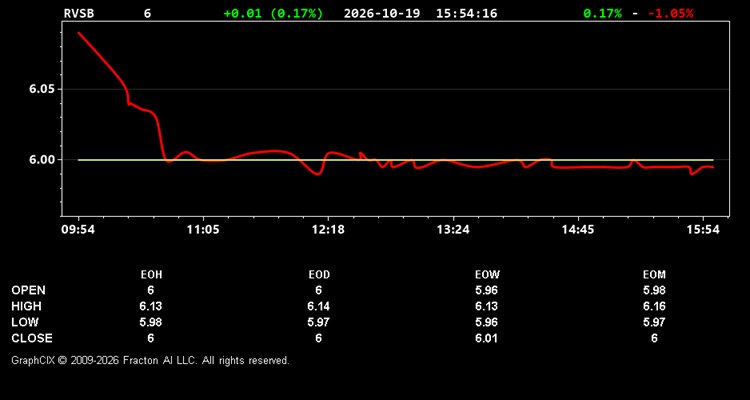Click the EOH LOW value 5.98
Viewport: 750px width, 400px height.
coord(151,322)
